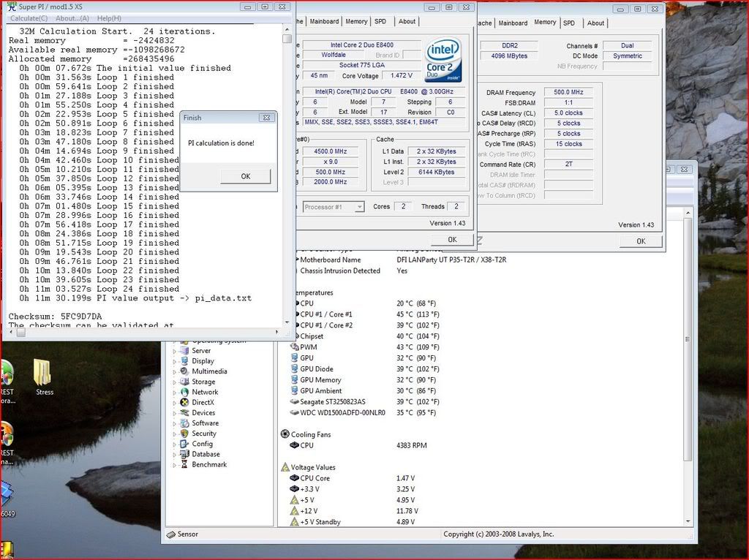
Task: Click the Super PI horizontal scrollbar thumb
Action: (21, 333)
